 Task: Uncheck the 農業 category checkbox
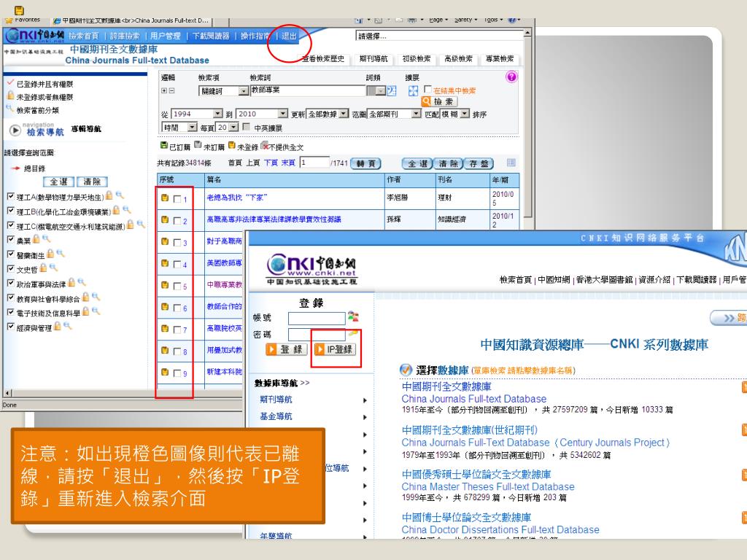(x=10, y=239)
